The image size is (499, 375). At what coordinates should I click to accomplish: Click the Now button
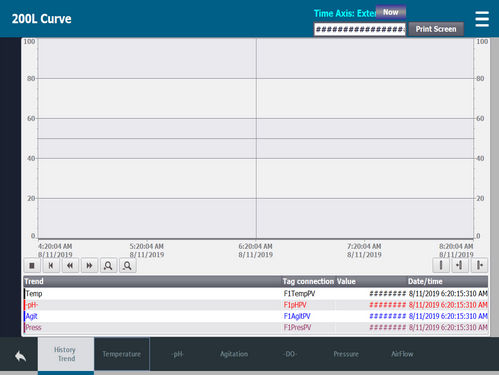coord(391,12)
